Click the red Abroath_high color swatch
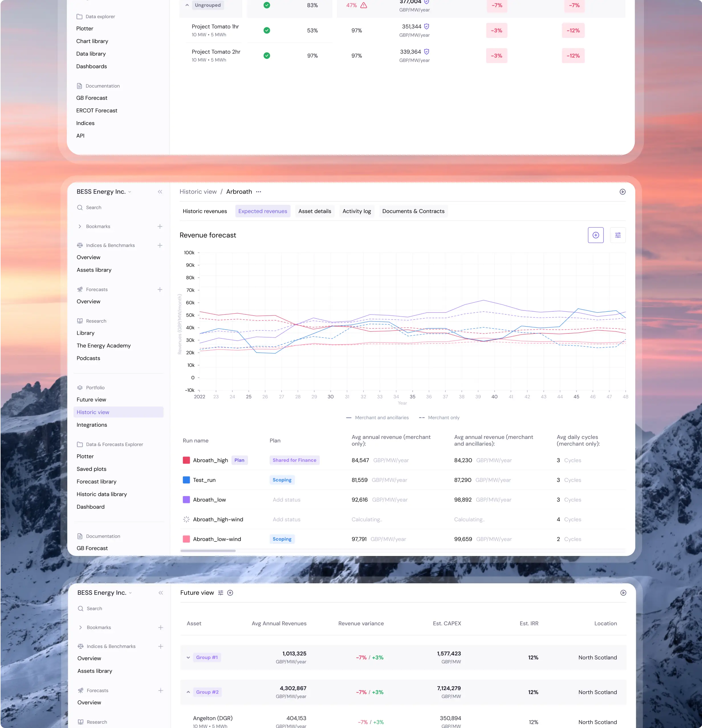The image size is (702, 728). (186, 460)
